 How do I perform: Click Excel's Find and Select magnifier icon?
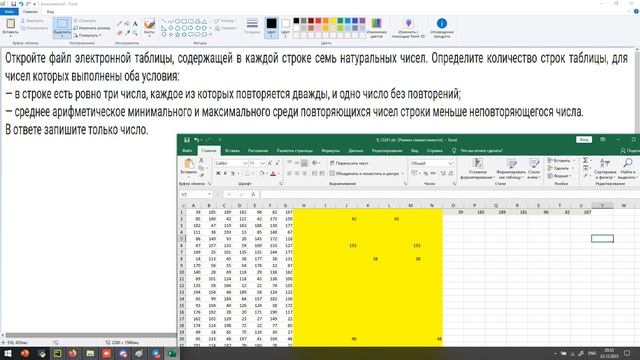click(628, 163)
